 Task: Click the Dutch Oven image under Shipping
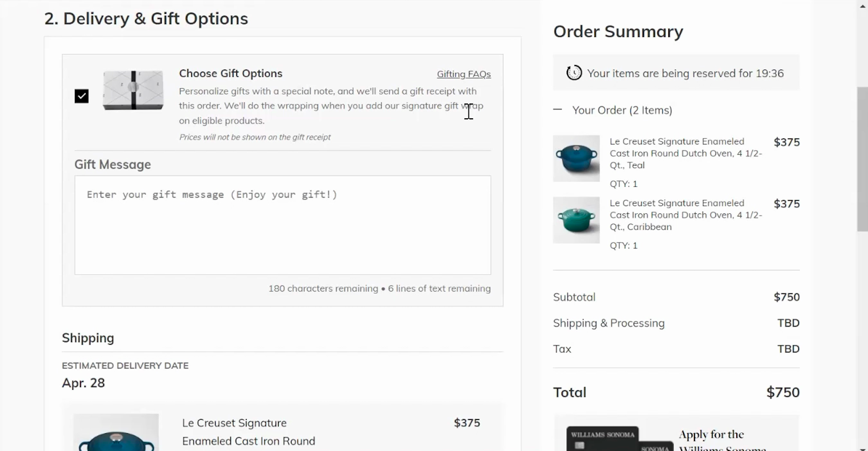[116, 434]
